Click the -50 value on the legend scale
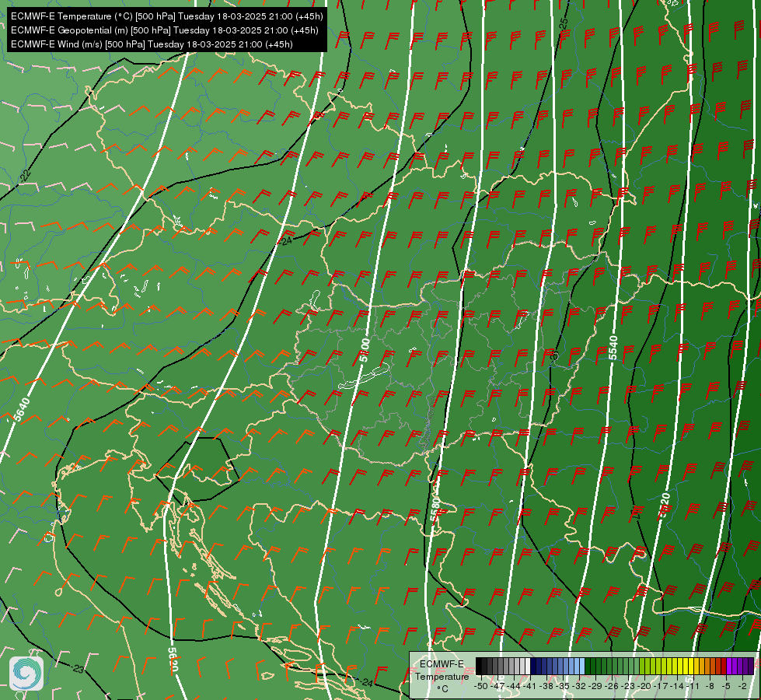The image size is (761, 700). tap(480, 687)
